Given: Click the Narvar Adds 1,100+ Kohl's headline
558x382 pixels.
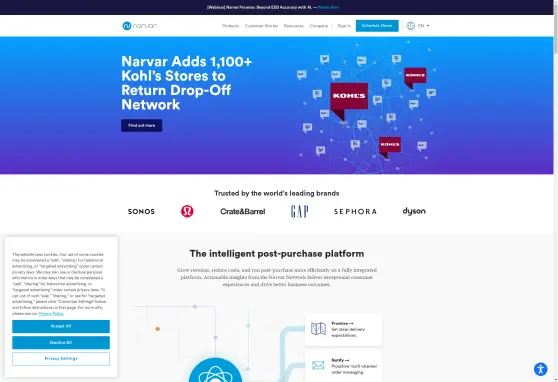Looking at the screenshot, I should point(186,83).
